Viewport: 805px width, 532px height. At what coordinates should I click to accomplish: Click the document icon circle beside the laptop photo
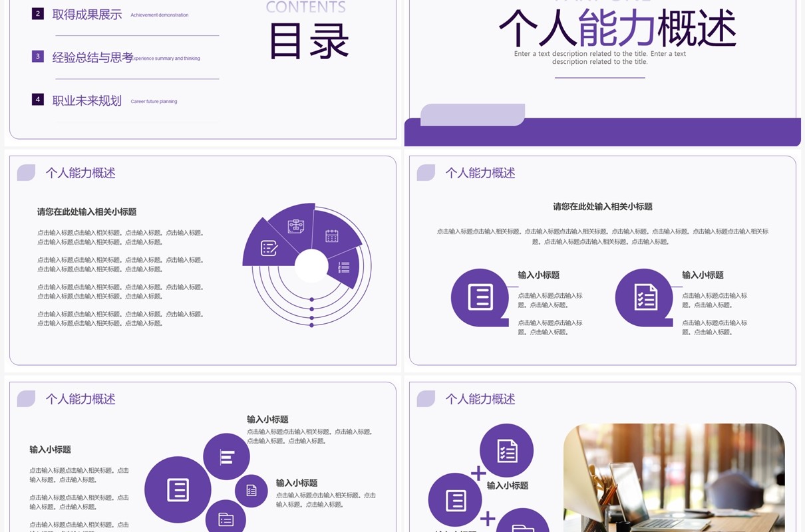pyautogui.click(x=455, y=499)
